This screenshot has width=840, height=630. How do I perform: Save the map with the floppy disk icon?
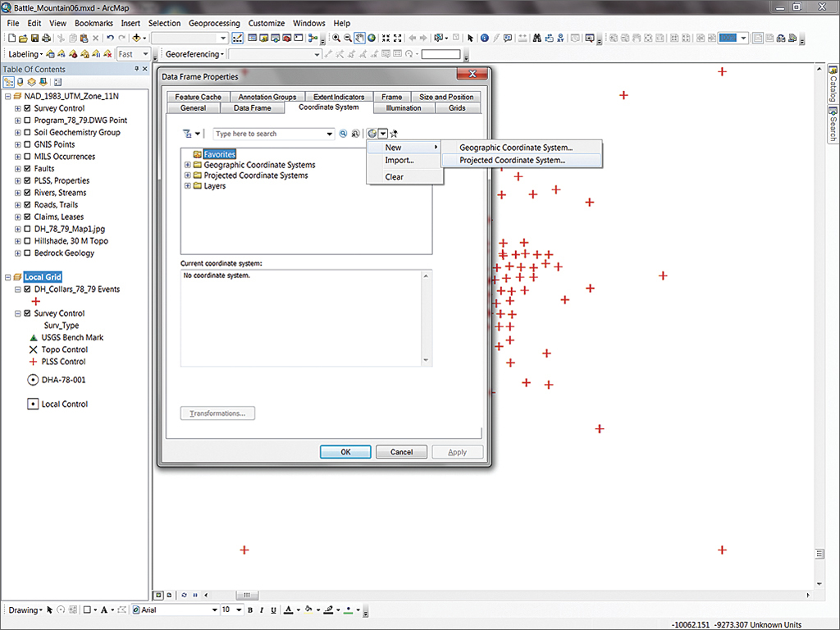[x=34, y=38]
